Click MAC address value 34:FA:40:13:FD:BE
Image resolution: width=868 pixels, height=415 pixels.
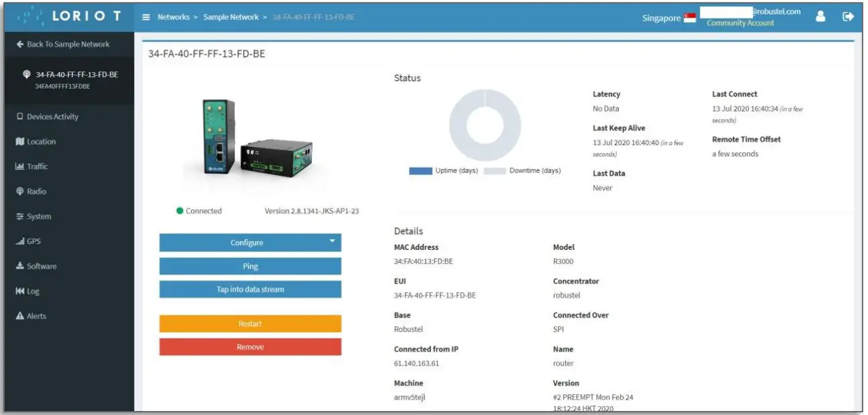[424, 262]
